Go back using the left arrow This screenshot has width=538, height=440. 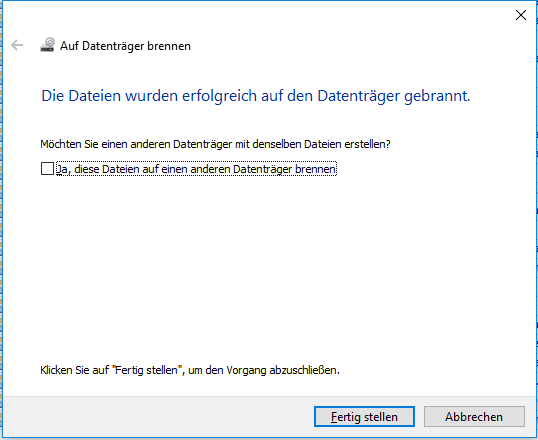tap(17, 45)
